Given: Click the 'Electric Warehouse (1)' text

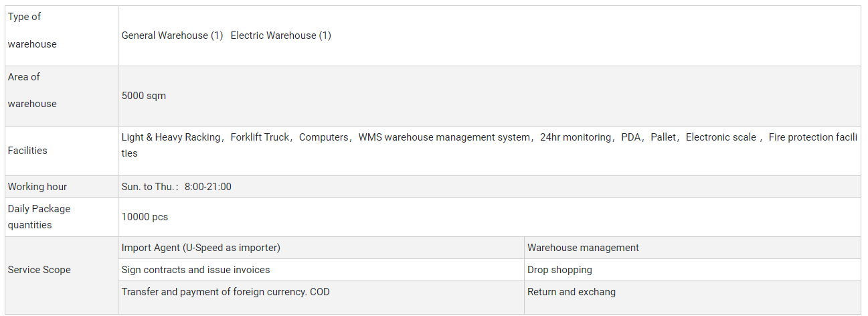Looking at the screenshot, I should 280,35.
